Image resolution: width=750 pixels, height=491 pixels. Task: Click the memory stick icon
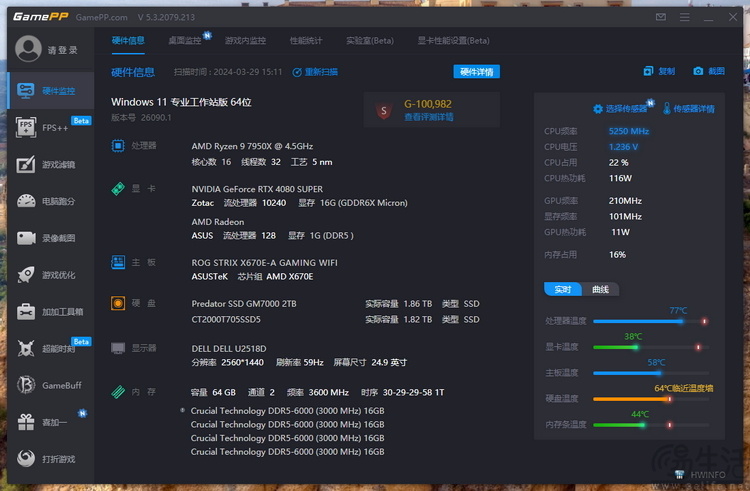118,392
